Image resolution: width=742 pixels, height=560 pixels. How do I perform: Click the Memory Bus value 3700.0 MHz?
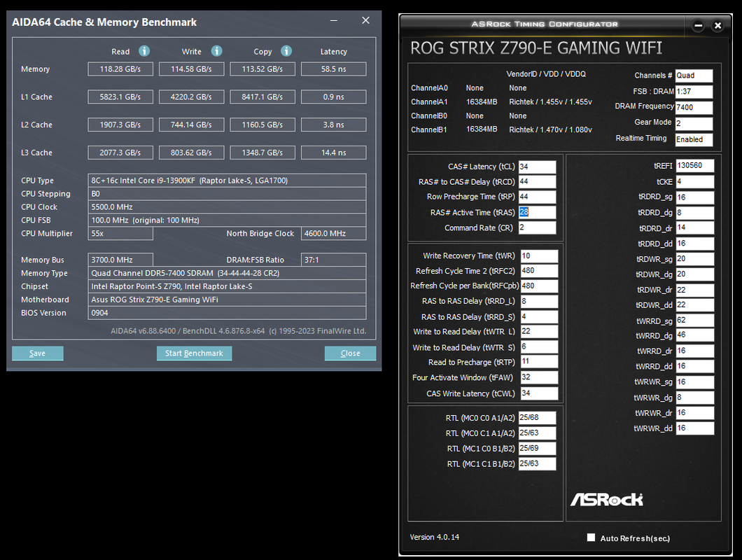pos(120,260)
